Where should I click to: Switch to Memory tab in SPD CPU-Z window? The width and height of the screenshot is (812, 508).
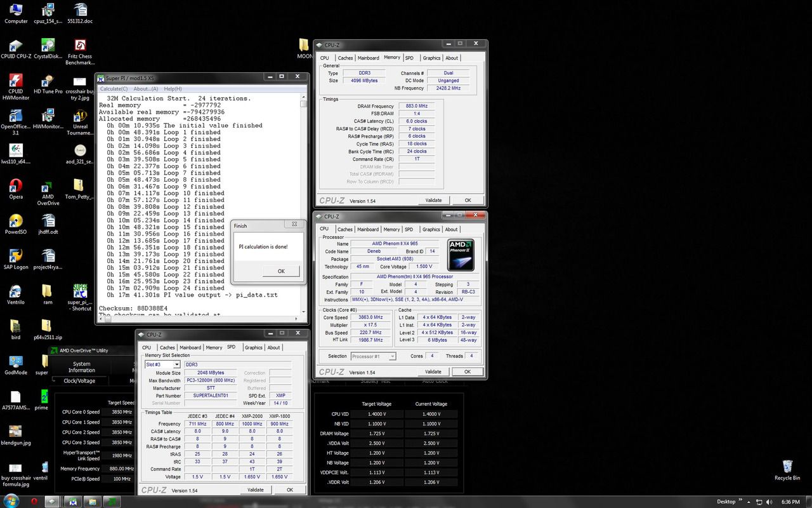pyautogui.click(x=214, y=347)
